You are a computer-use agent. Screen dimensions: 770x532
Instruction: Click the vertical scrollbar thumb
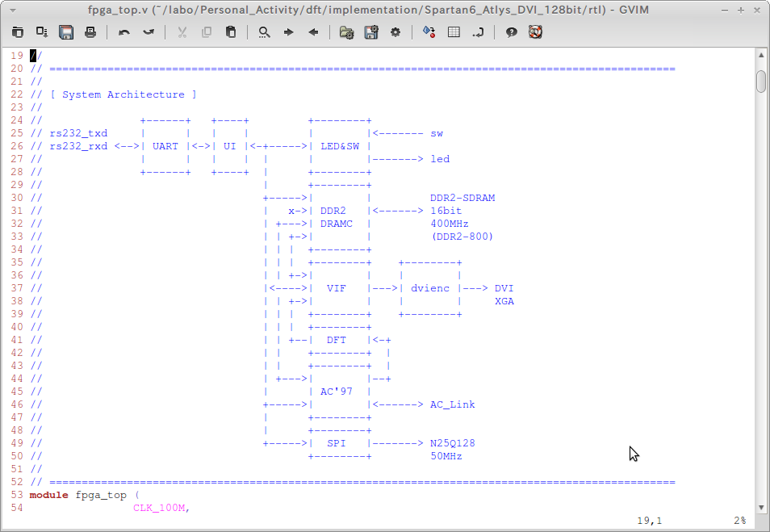click(760, 82)
